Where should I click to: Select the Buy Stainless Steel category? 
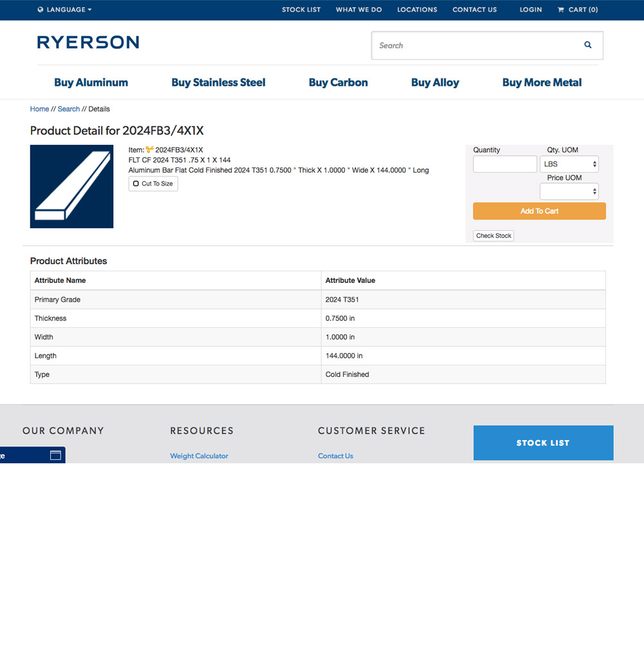pyautogui.click(x=218, y=82)
